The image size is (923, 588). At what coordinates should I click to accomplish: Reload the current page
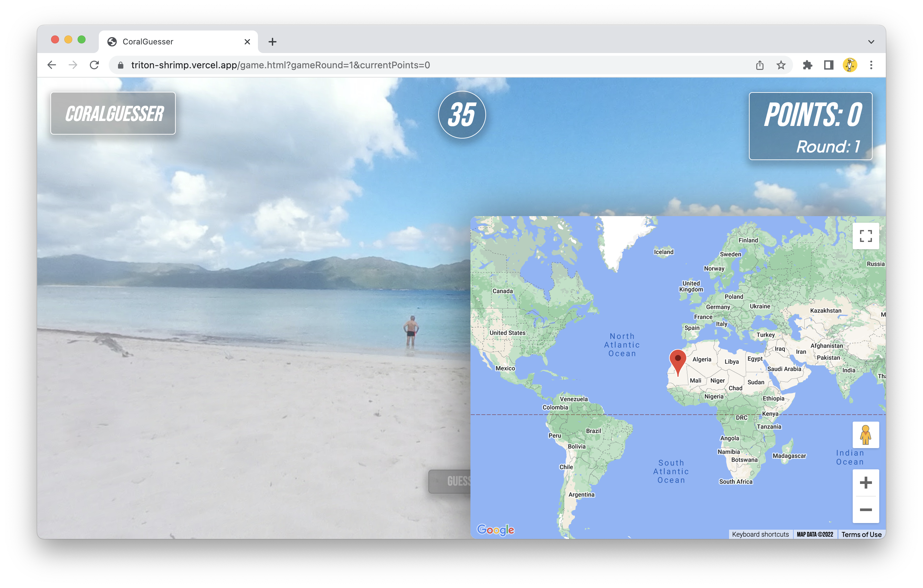(x=94, y=65)
